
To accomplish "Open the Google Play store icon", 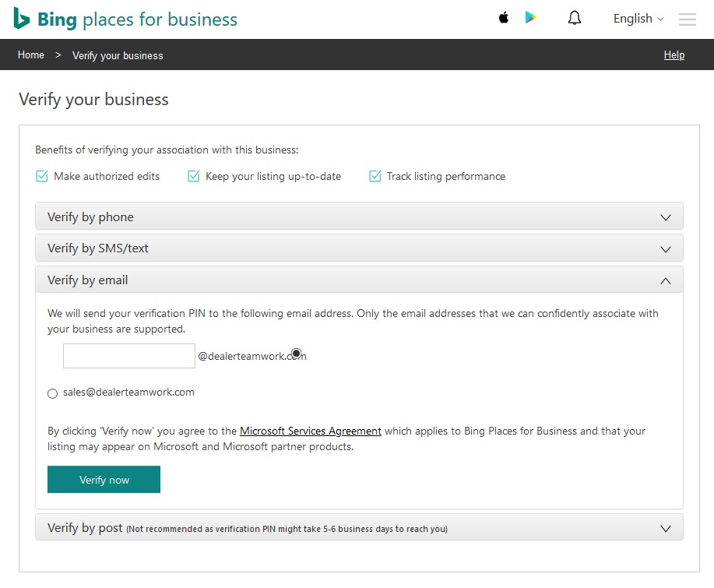I will pyautogui.click(x=530, y=17).
